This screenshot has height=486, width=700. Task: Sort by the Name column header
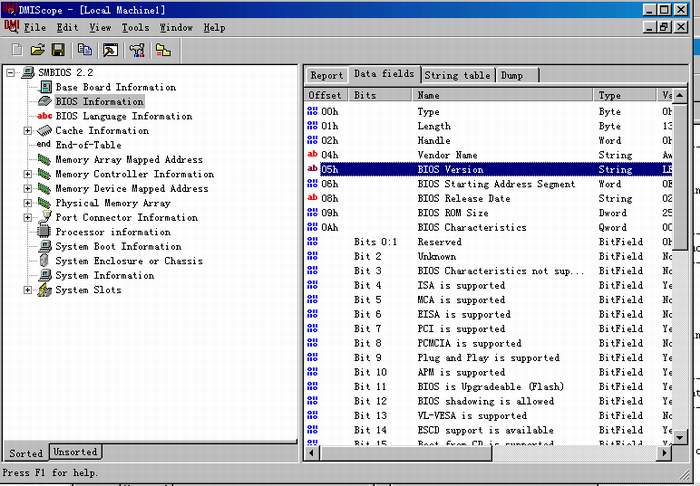pos(503,95)
